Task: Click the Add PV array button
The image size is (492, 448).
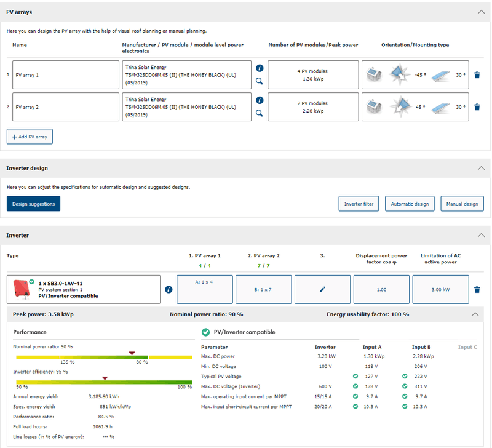Action: pyautogui.click(x=30, y=137)
